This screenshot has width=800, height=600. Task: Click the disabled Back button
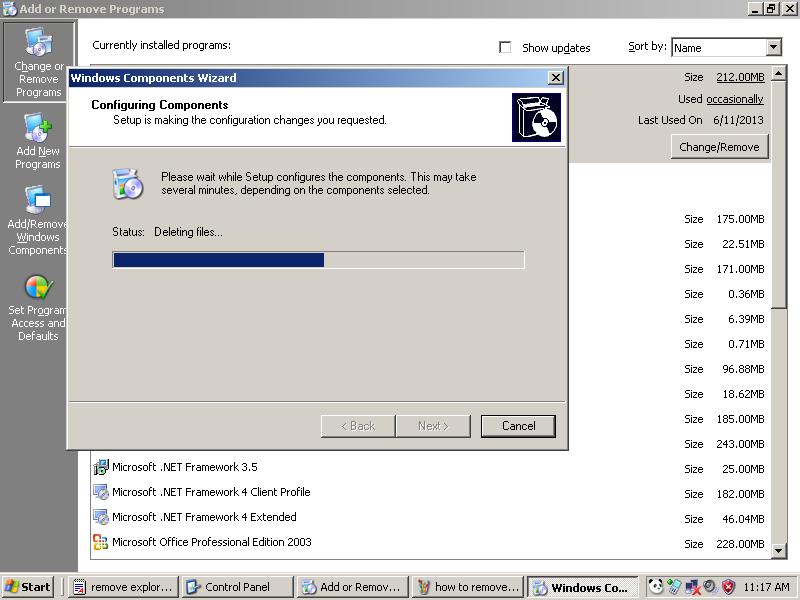[x=358, y=426]
